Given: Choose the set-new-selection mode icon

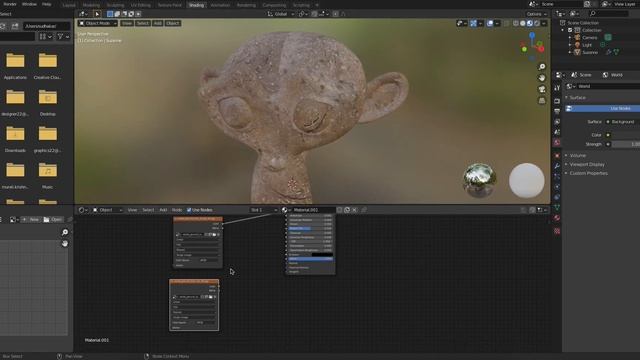Looking at the screenshot, I should (110, 14).
